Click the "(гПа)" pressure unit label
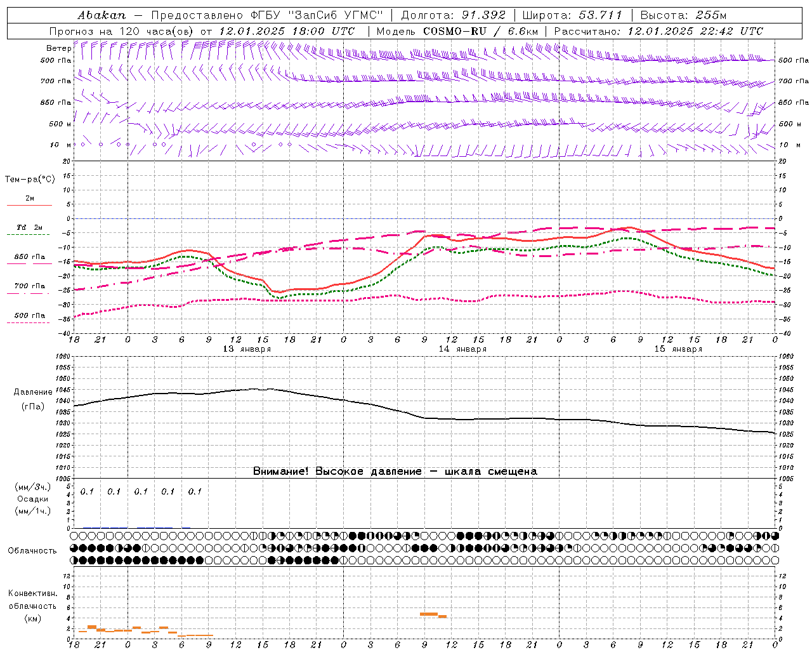The height and width of the screenshot is (650, 812). click(32, 407)
